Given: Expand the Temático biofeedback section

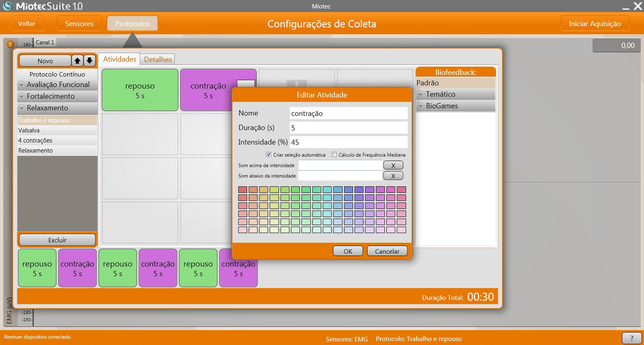Looking at the screenshot, I should (421, 94).
